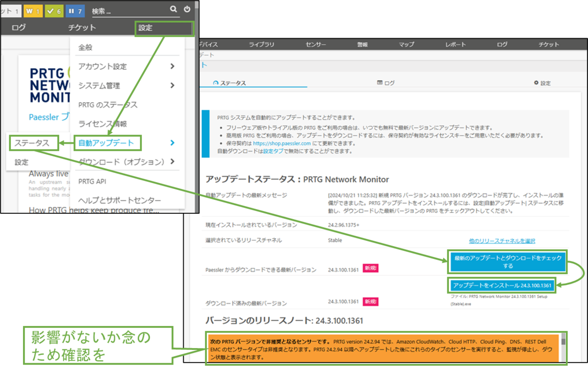The image size is (588, 372).
Task: Expand the アカウント設定 submenu arrow
Action: tap(172, 66)
